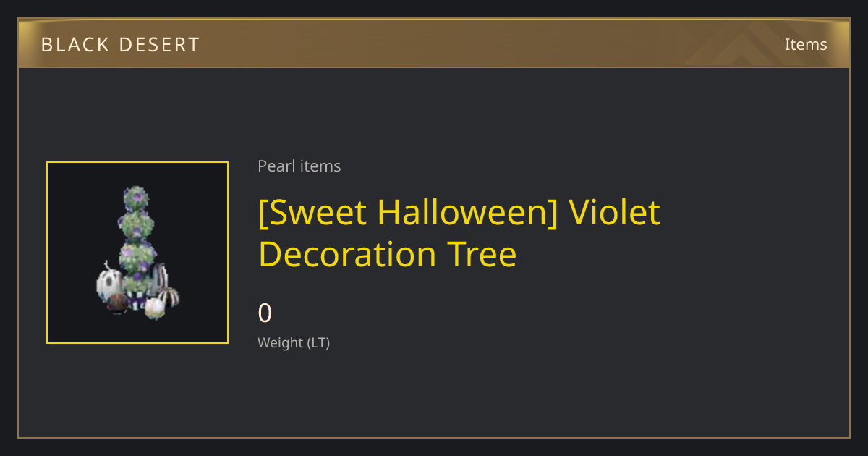The image size is (868, 456).
Task: Click the brown pumpkin at tree base
Action: click(x=118, y=303)
